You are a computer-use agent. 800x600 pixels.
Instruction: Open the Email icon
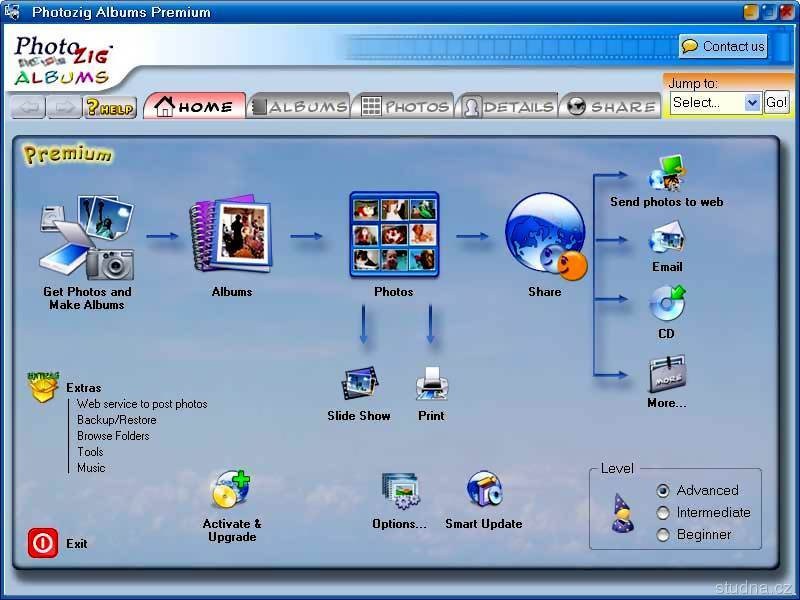tap(666, 240)
